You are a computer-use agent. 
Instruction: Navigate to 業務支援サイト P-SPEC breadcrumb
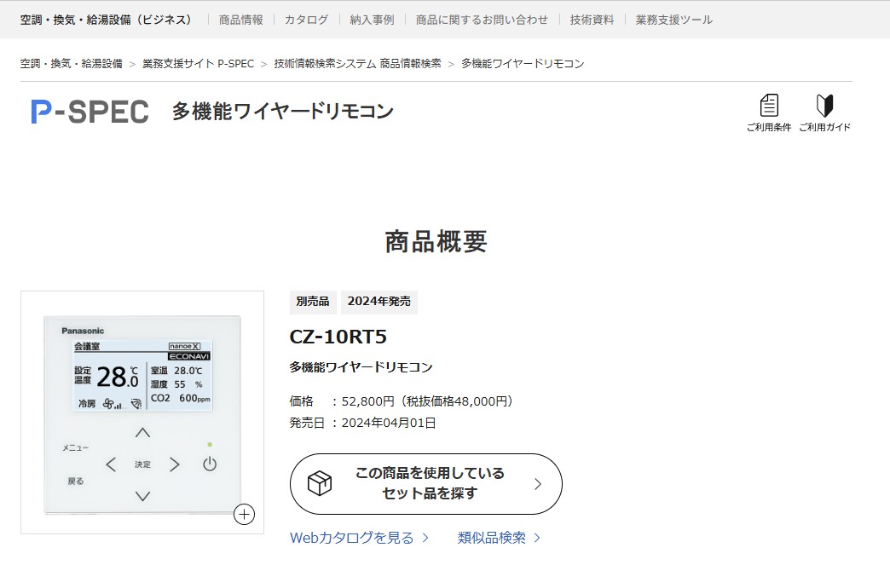tap(198, 64)
